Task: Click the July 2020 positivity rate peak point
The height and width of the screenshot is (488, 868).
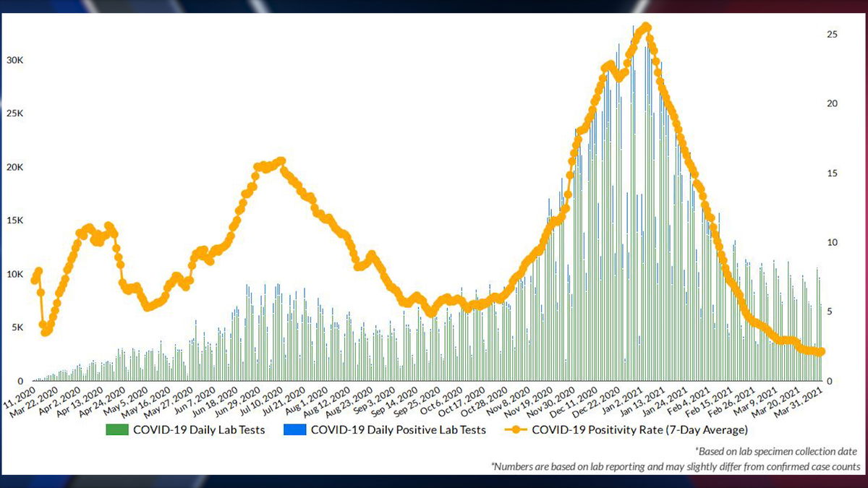Action: [281, 161]
